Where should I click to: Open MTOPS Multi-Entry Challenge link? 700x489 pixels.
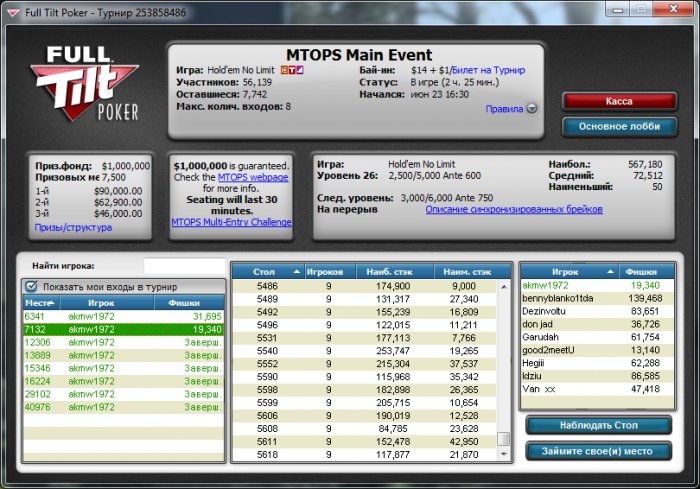click(x=232, y=222)
